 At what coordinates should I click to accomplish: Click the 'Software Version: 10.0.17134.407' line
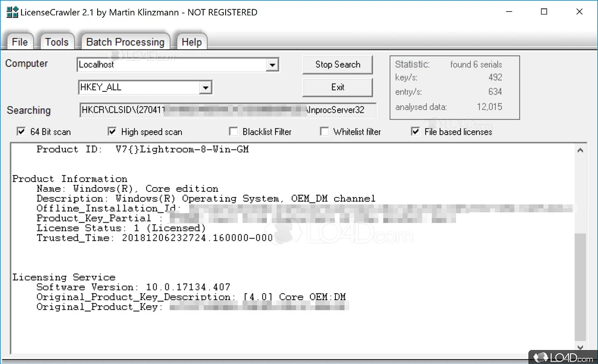coord(133,287)
